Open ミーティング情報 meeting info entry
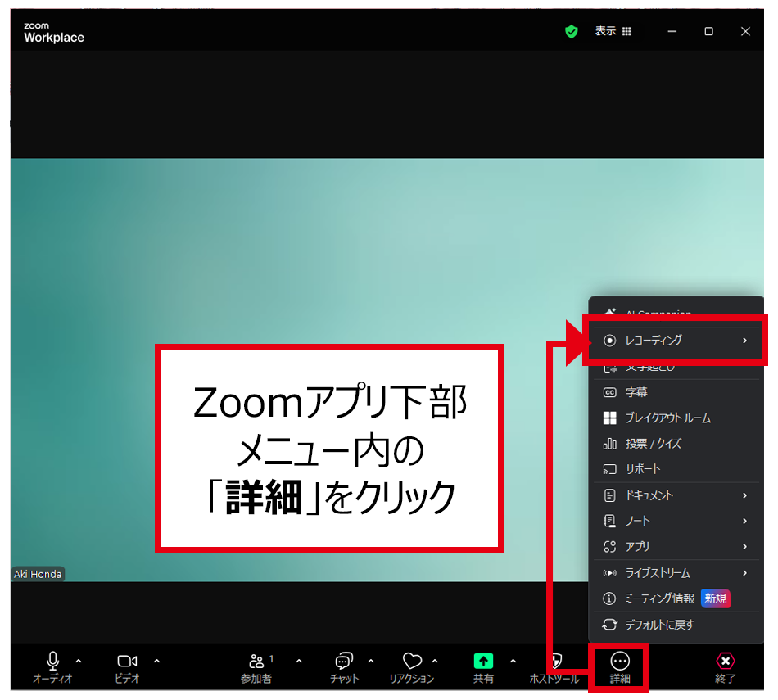The image size is (778, 700). [676, 598]
